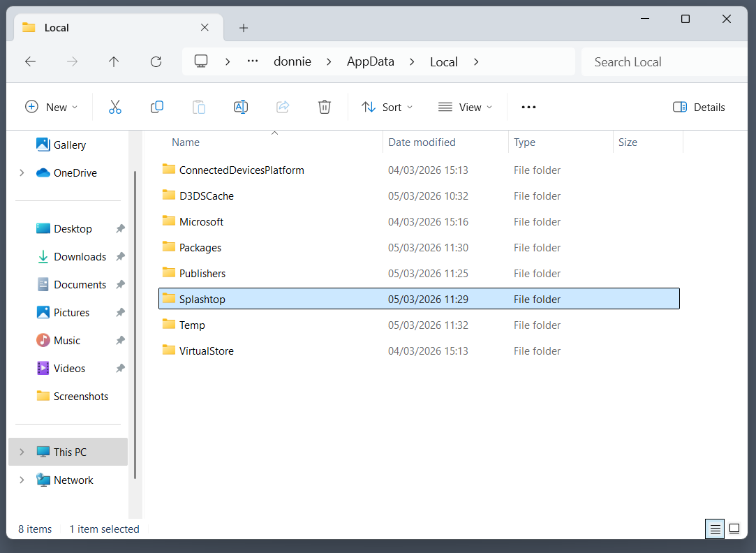Delete the selected Splashtop folder
Screen dimensions: 756x553
click(x=324, y=107)
